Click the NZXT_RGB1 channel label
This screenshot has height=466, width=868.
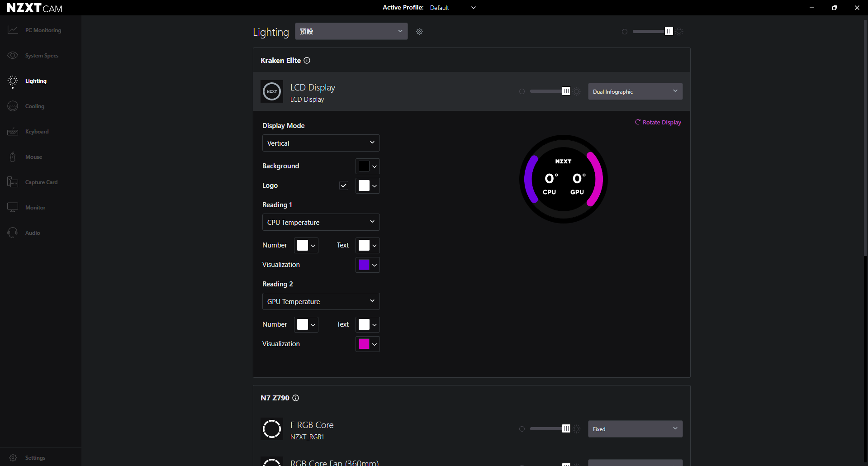307,437
